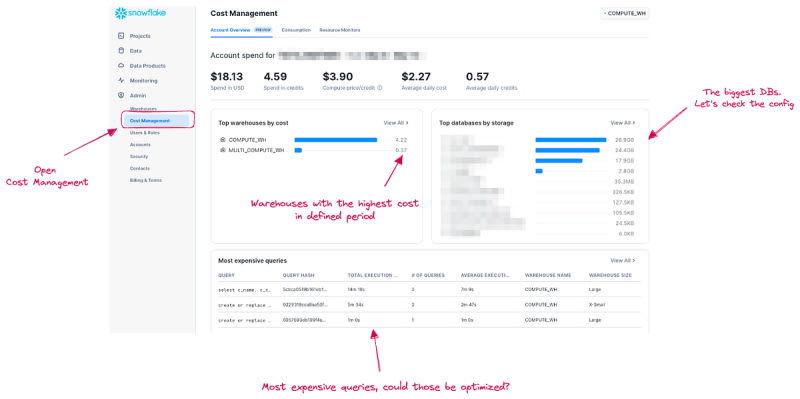Screen dimensions: 800x399
Task: Select the Admin shield icon
Action: tap(121, 95)
